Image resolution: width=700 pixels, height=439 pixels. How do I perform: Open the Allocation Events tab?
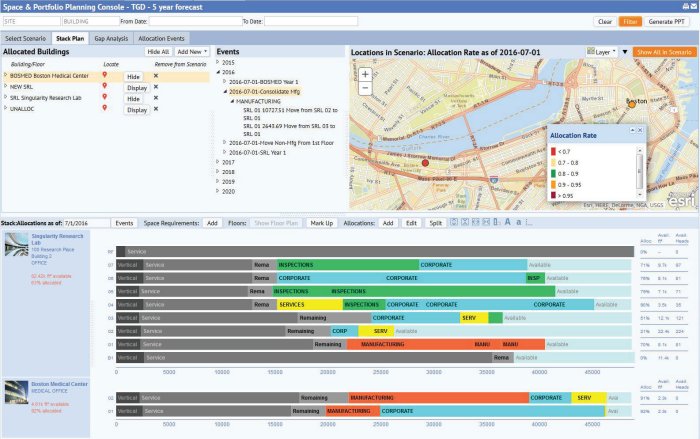coord(161,37)
